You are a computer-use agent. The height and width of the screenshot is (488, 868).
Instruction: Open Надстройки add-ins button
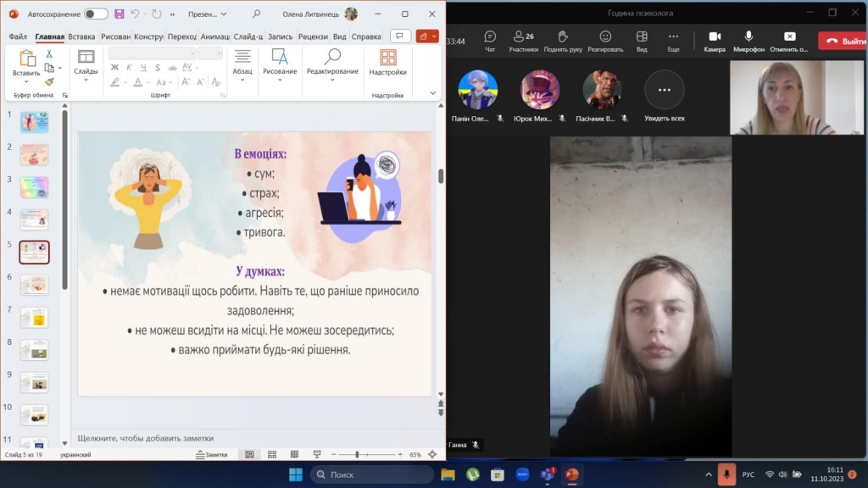(387, 63)
